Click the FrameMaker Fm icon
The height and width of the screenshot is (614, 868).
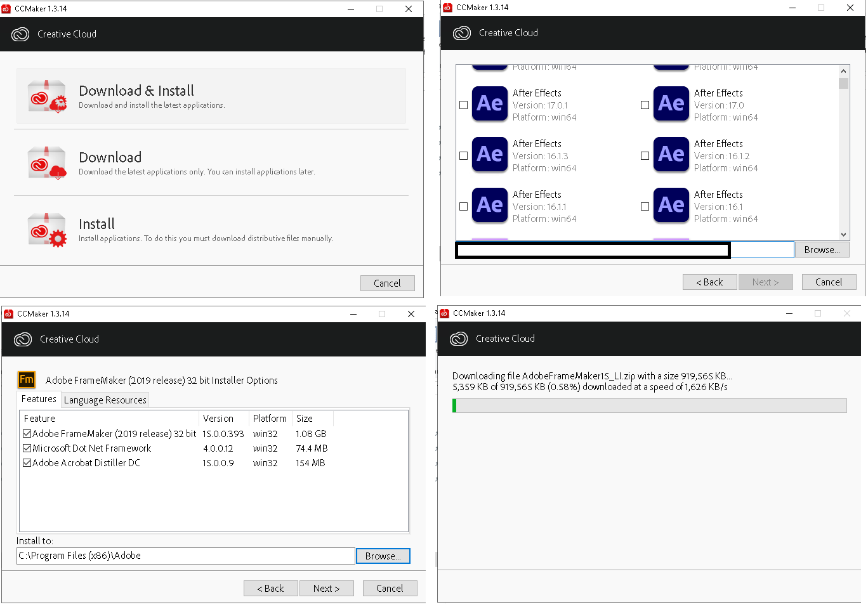[27, 379]
